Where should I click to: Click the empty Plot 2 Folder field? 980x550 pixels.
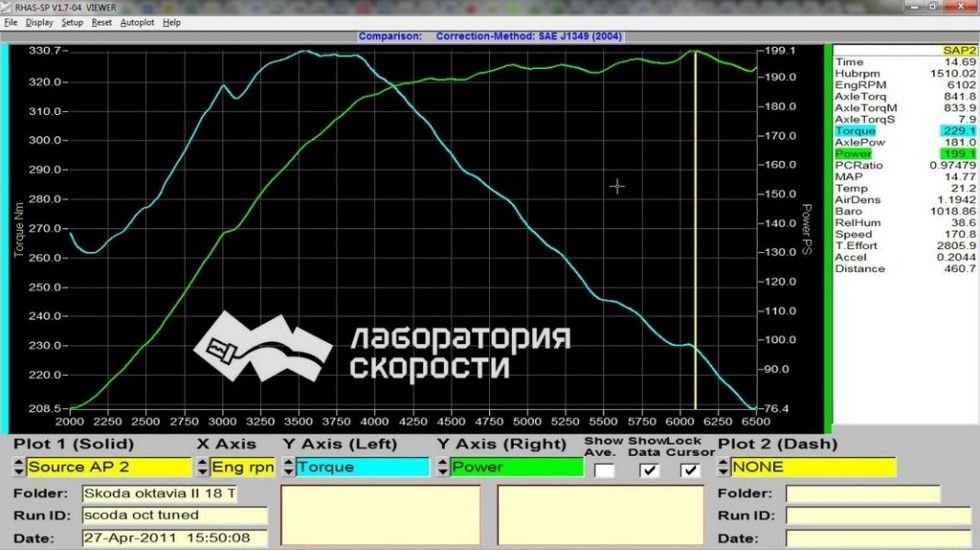pos(862,494)
